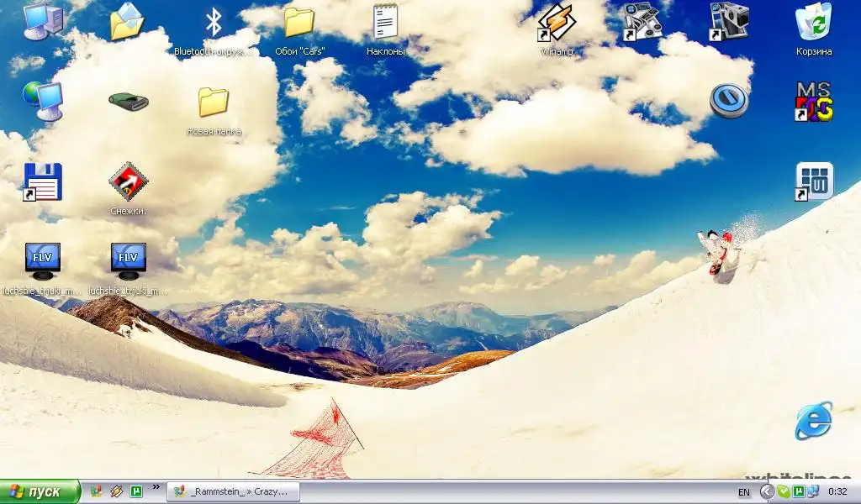This screenshot has width=861, height=504.
Task: Select the Новая папка folder
Action: (x=214, y=103)
